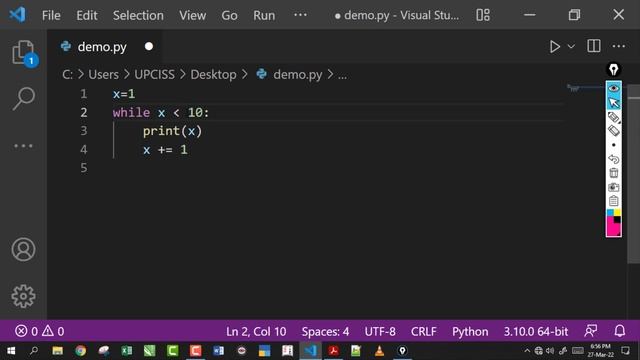Screen dimensions: 640x360
Task: Show additional activity bar views ellipsis
Action: pyautogui.click(x=23, y=146)
